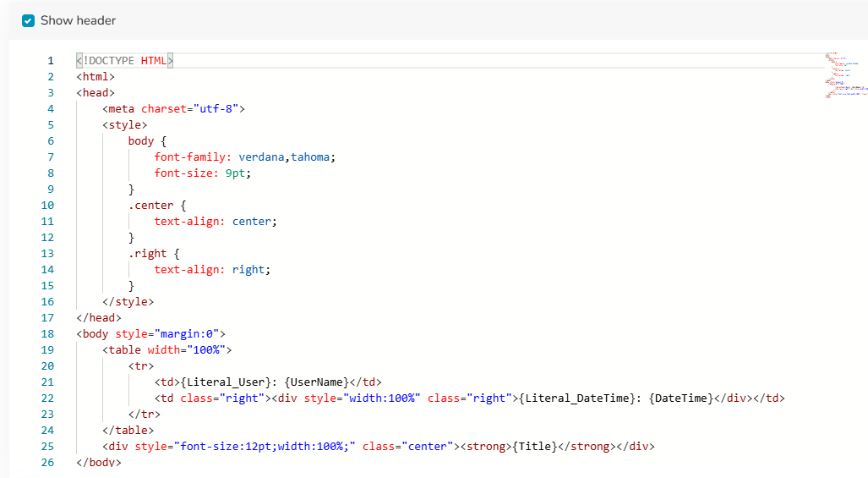Click the code minimap preview
This screenshot has height=478, width=868.
[x=845, y=76]
